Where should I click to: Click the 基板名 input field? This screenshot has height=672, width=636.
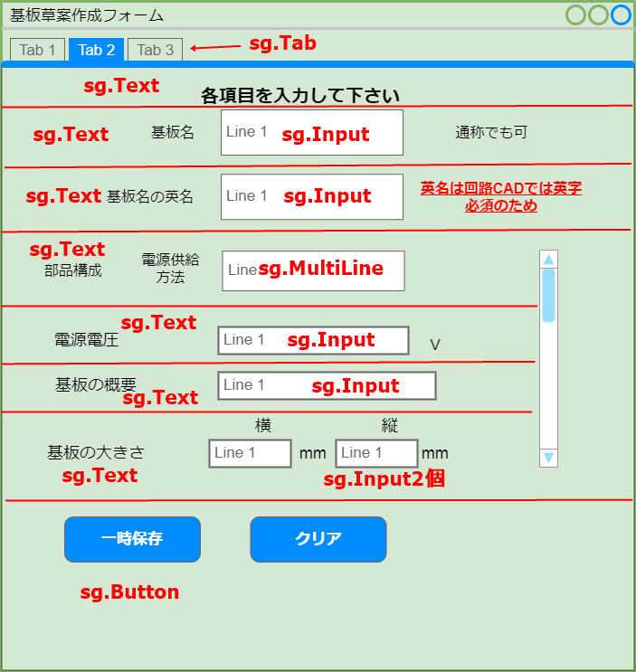[x=312, y=132]
